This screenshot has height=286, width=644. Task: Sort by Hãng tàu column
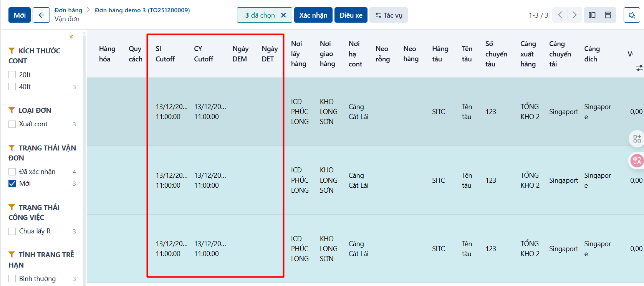440,54
